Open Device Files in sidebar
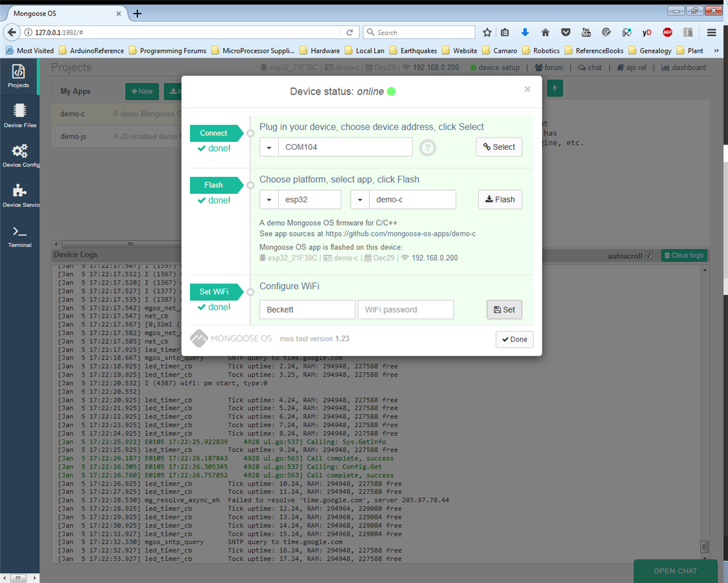 [19, 115]
